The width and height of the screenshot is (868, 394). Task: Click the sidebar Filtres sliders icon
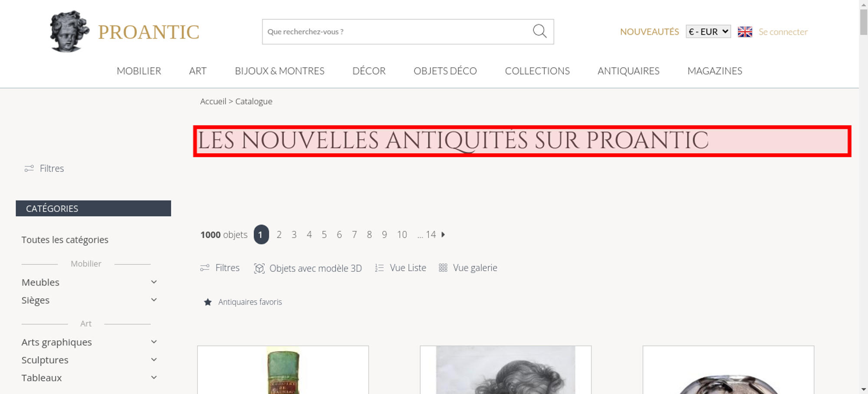29,168
